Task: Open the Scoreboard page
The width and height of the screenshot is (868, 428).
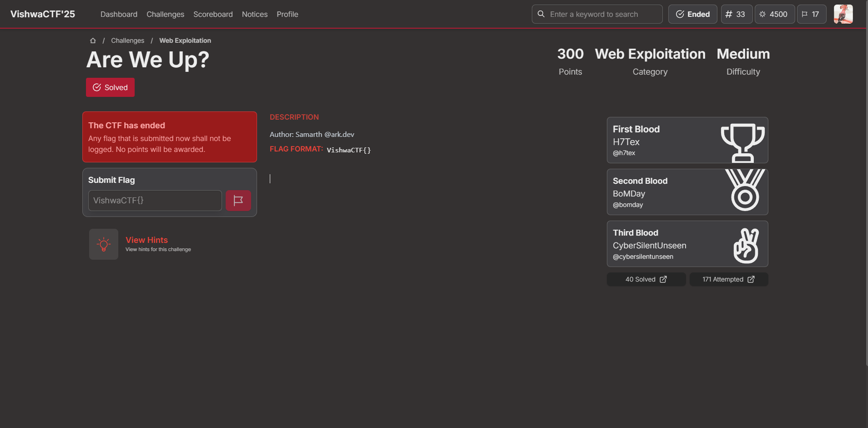Action: 213,14
